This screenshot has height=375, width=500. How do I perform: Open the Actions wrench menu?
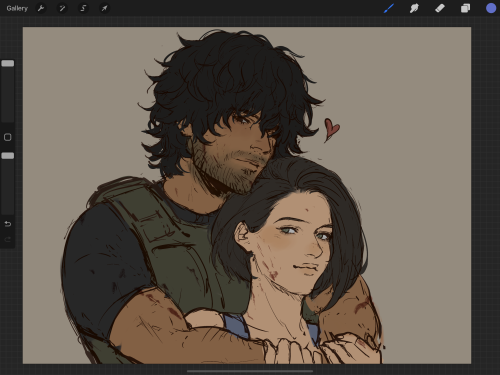click(x=41, y=8)
